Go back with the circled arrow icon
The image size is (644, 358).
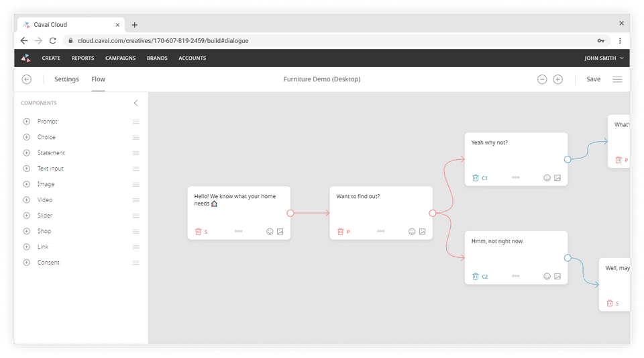(27, 79)
